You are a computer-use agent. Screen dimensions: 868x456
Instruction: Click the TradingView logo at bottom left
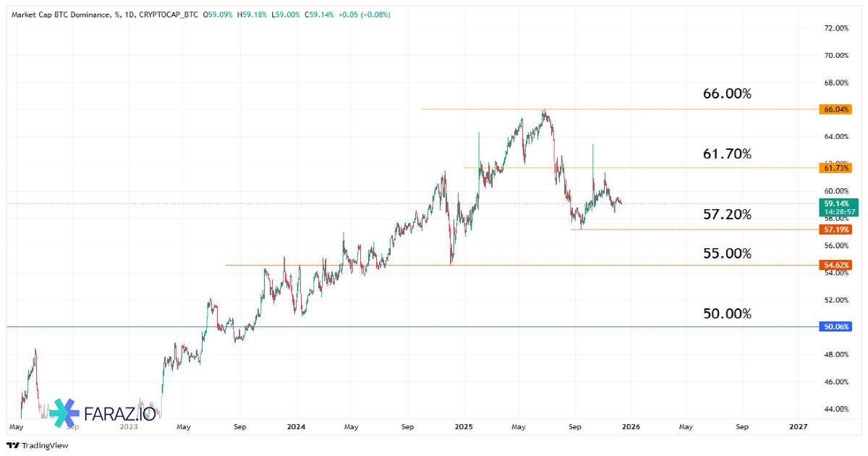(x=38, y=445)
